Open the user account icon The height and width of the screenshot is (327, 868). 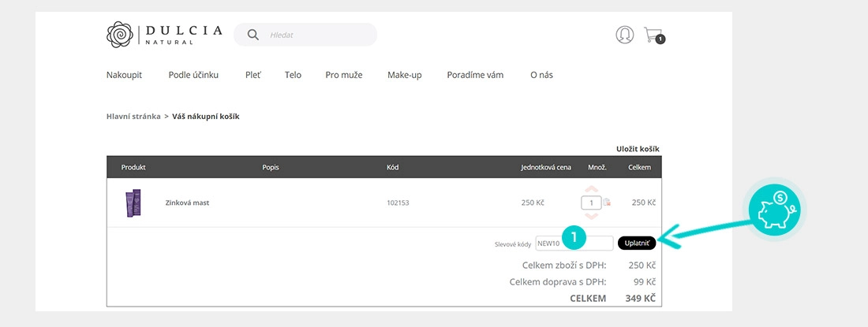[624, 35]
